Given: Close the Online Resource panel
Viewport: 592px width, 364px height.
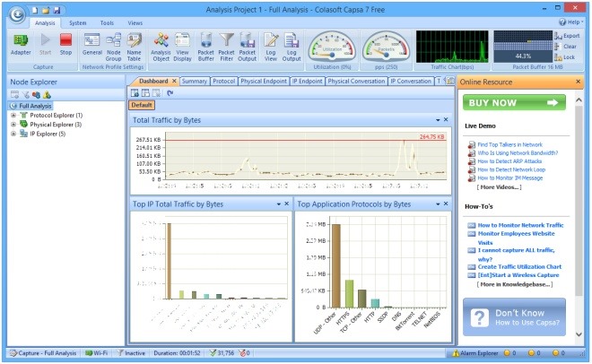Looking at the screenshot, I should click(x=578, y=82).
